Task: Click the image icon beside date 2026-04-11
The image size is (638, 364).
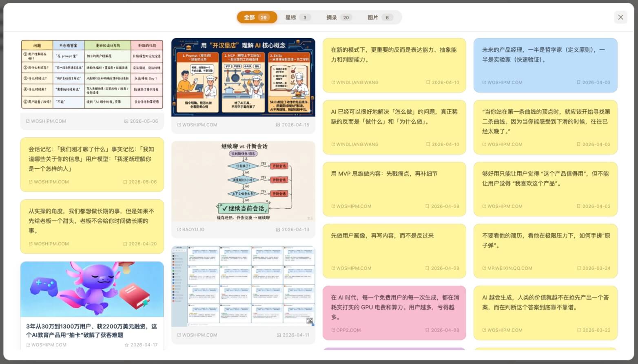Action: pos(279,335)
